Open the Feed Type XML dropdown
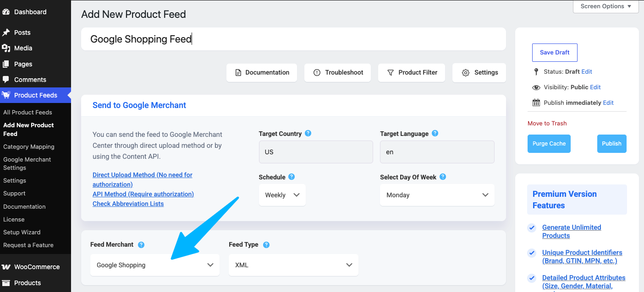644x292 pixels. (x=293, y=265)
